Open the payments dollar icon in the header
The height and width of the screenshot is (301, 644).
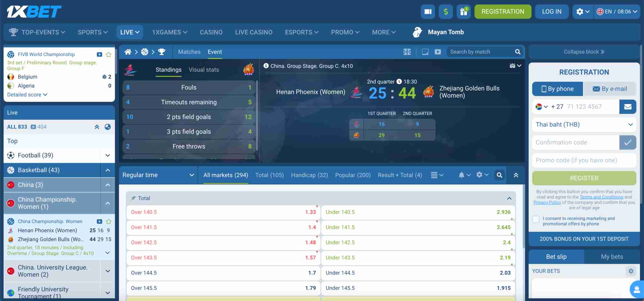(446, 11)
